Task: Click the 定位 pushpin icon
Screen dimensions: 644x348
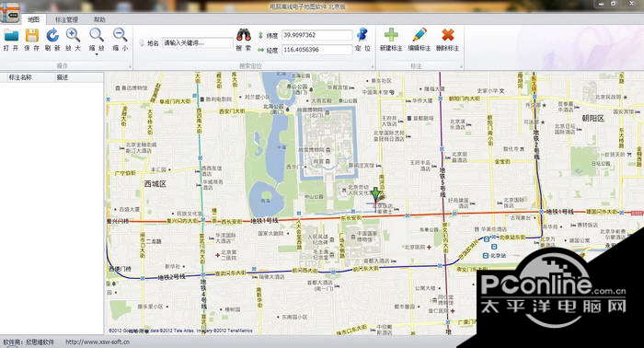Action: click(x=362, y=35)
